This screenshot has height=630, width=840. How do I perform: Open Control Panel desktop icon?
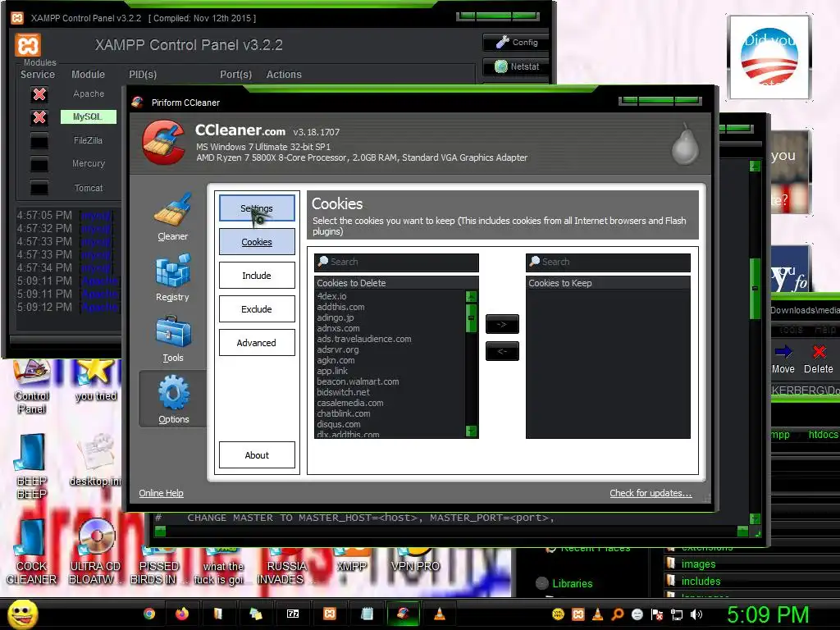(x=31, y=387)
